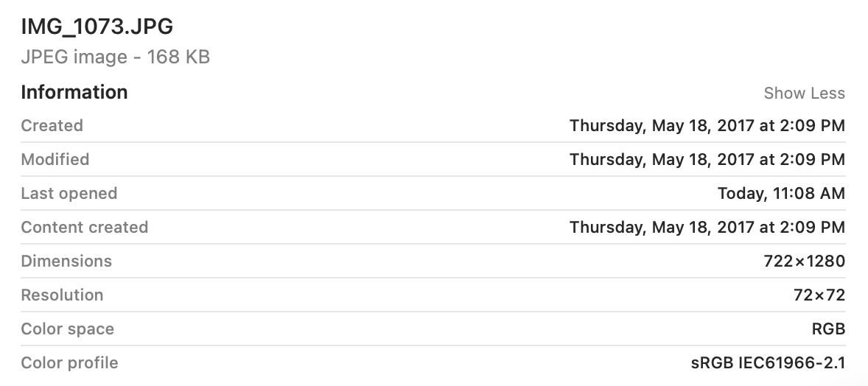The width and height of the screenshot is (868, 386).
Task: Select the Resolution row label
Action: coord(62,295)
